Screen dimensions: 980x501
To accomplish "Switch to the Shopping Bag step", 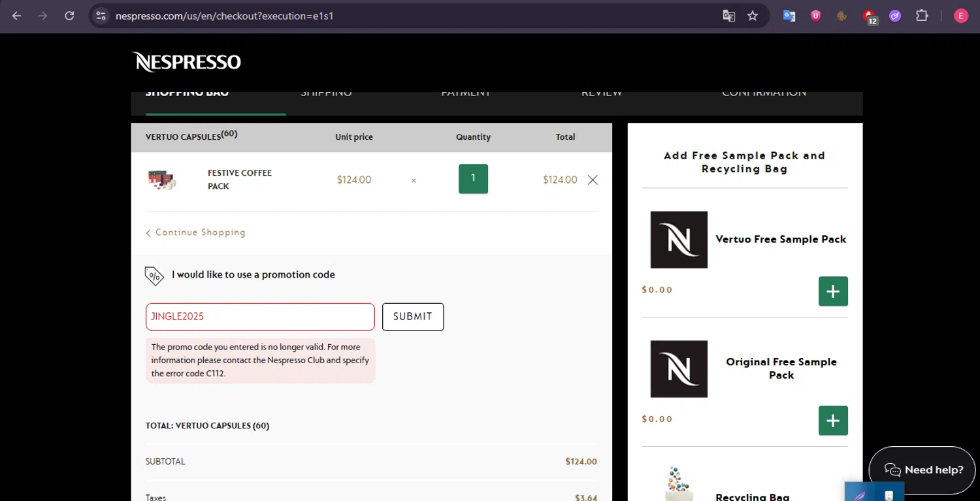I will click(x=187, y=93).
